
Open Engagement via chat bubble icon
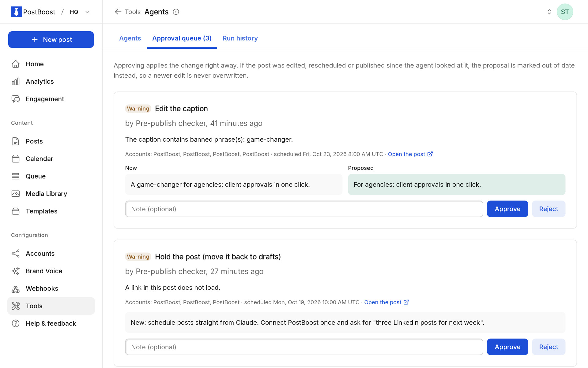tap(16, 99)
